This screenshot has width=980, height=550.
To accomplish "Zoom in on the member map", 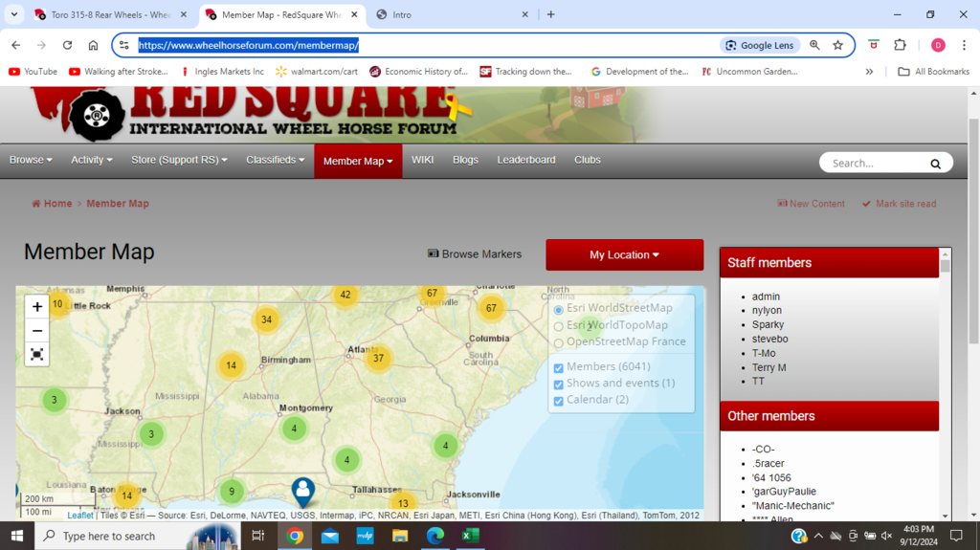I will point(37,307).
